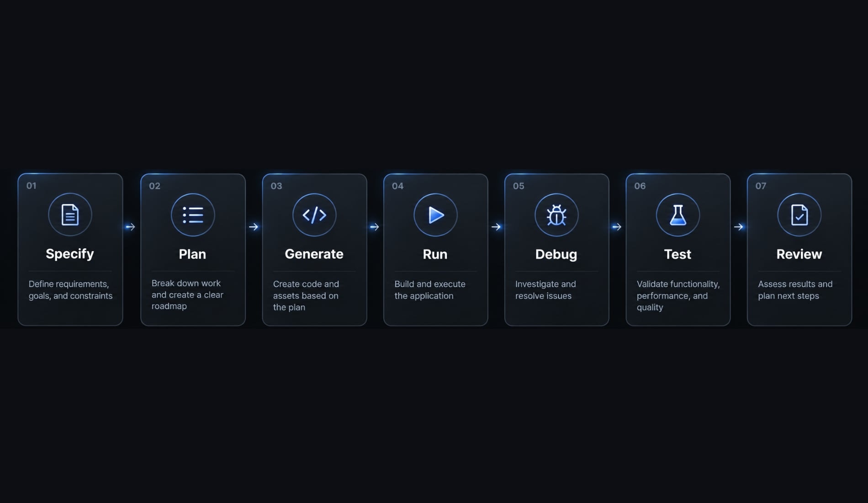Select step number 05
868x503 pixels.
519,186
